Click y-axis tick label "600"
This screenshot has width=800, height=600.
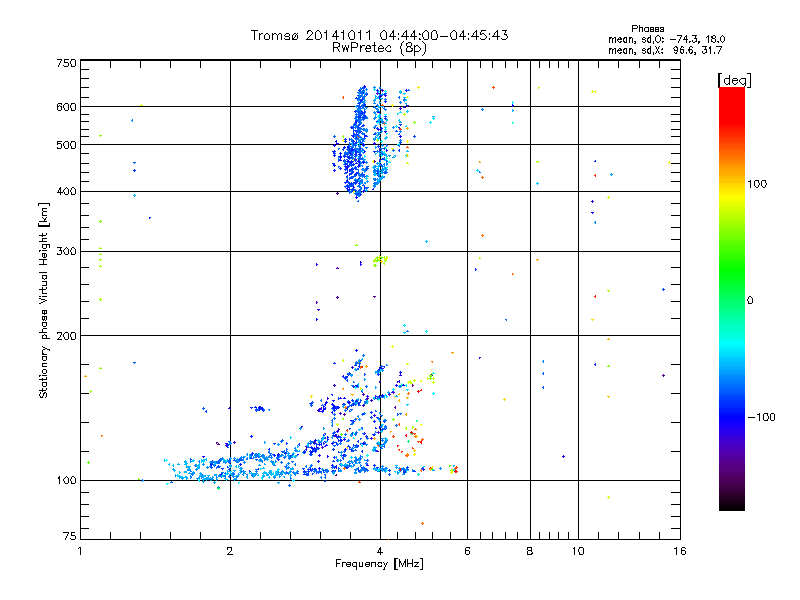[67, 107]
